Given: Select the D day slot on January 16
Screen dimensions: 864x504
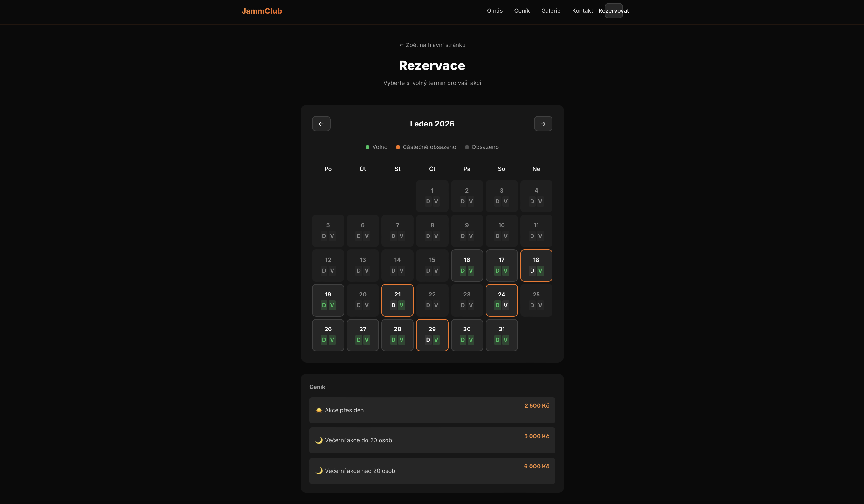Looking at the screenshot, I should click(463, 270).
